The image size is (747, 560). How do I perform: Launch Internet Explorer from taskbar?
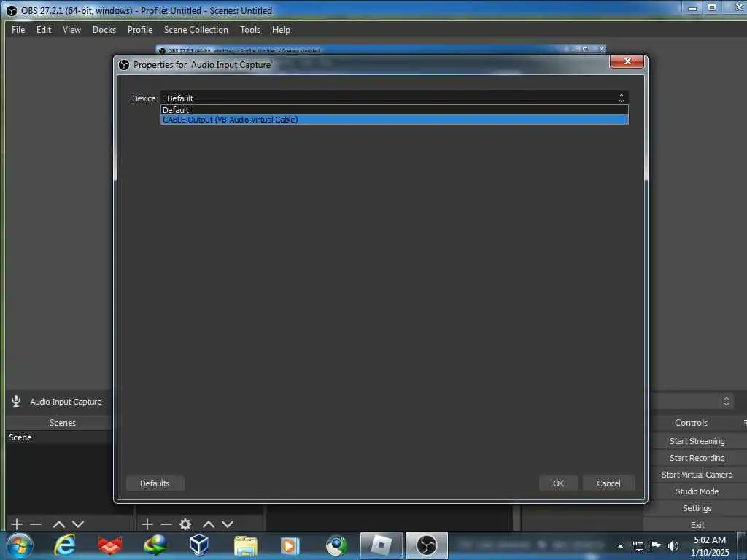(64, 545)
